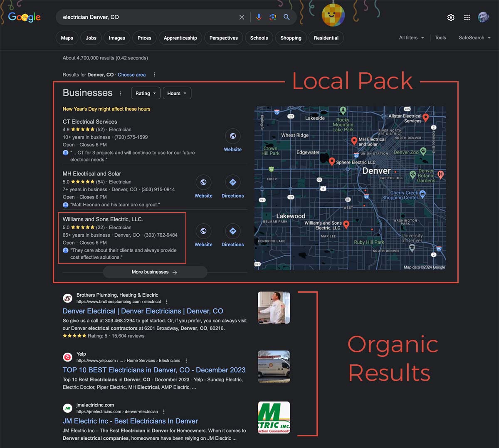
Task: Switch to the Images results tab
Action: pyautogui.click(x=116, y=38)
